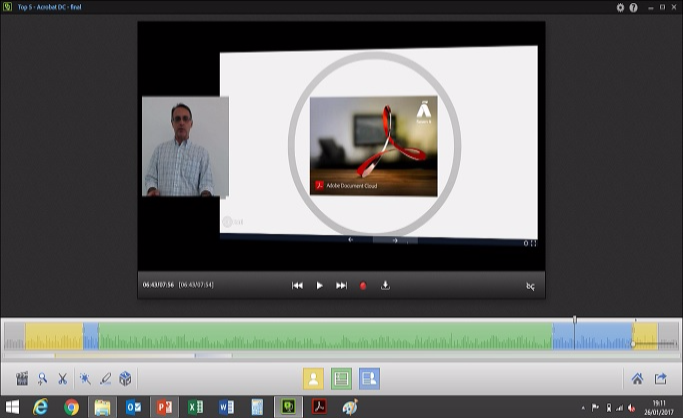This screenshot has height=418, width=683.
Task: Toggle closed captions CC icon
Action: pos(530,286)
